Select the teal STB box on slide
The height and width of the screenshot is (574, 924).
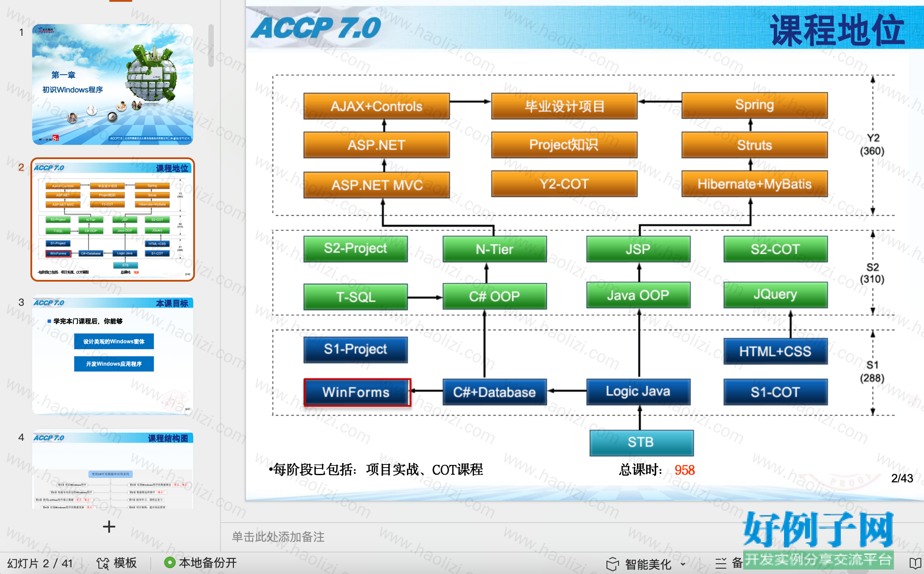pos(641,443)
